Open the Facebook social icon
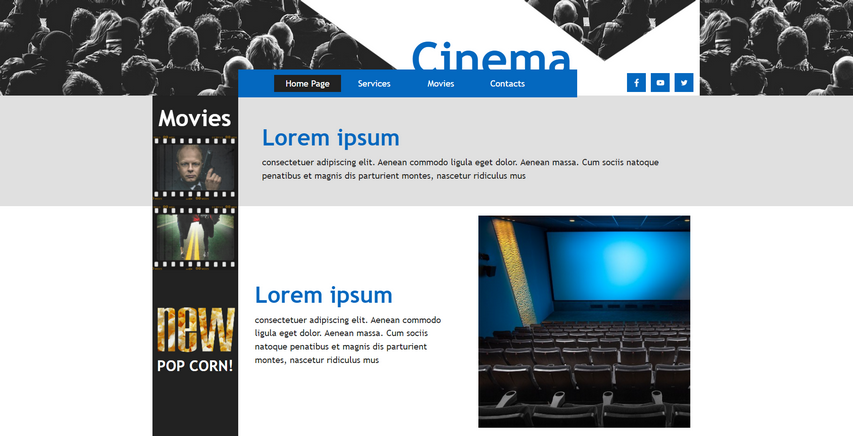Image resolution: width=853 pixels, height=436 pixels. (636, 83)
